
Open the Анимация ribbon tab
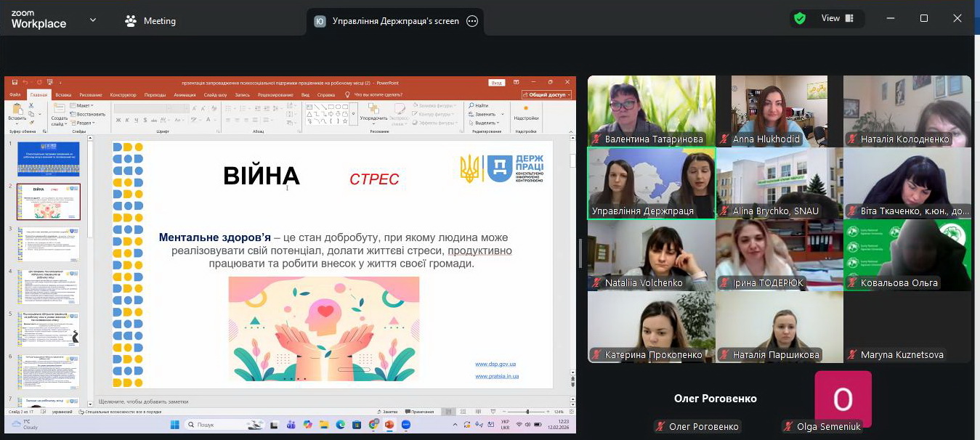(x=185, y=94)
